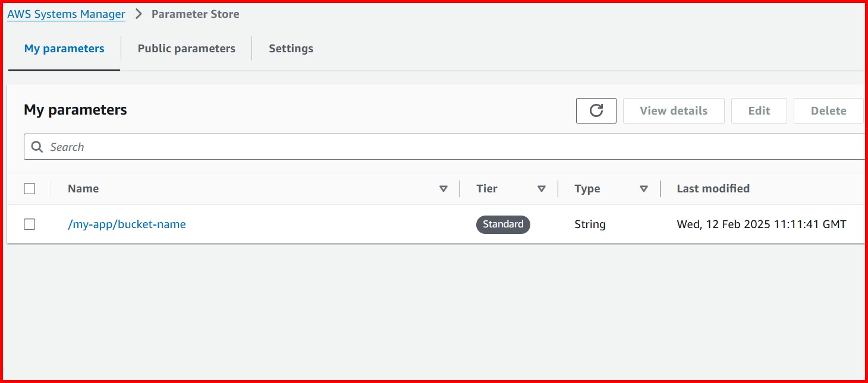868x383 pixels.
Task: Open the /my-app/bucket-name parameter link
Action: [x=127, y=224]
